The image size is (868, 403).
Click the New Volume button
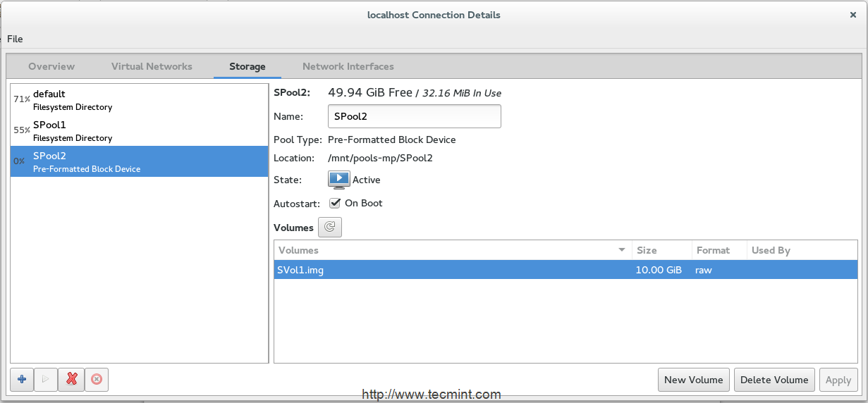coord(693,380)
